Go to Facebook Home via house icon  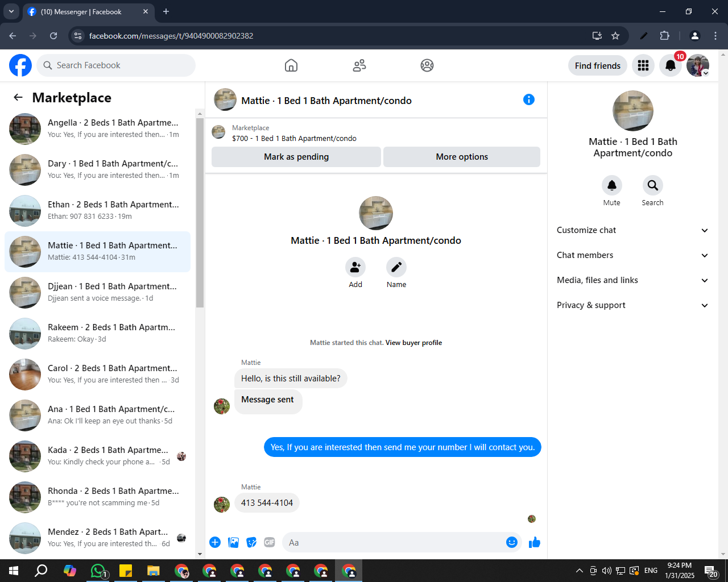click(291, 65)
